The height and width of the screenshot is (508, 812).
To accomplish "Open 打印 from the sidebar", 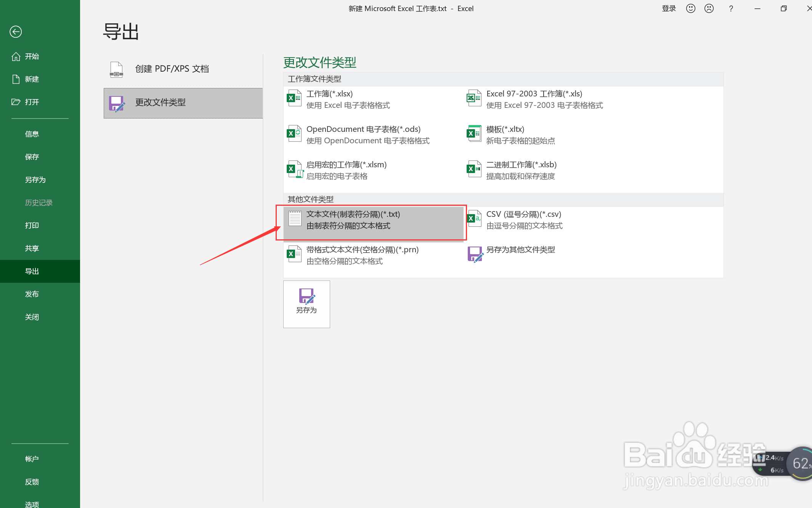I will 32,225.
